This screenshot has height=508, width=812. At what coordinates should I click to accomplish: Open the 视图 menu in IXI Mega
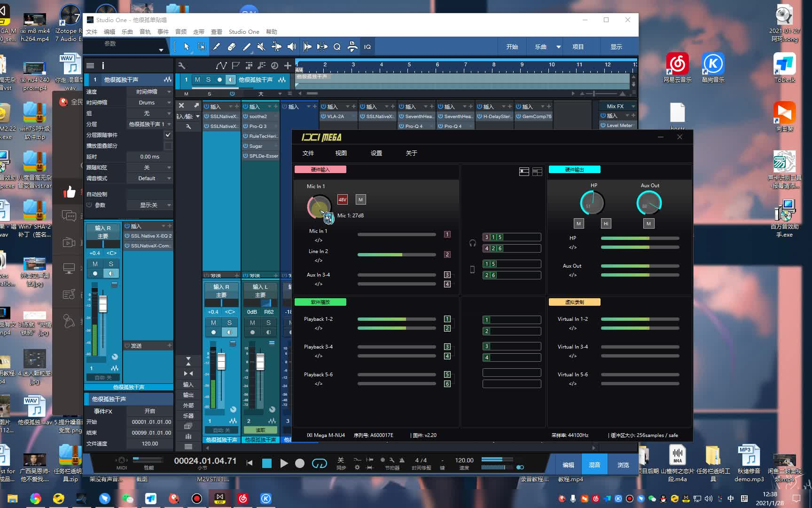pyautogui.click(x=341, y=153)
